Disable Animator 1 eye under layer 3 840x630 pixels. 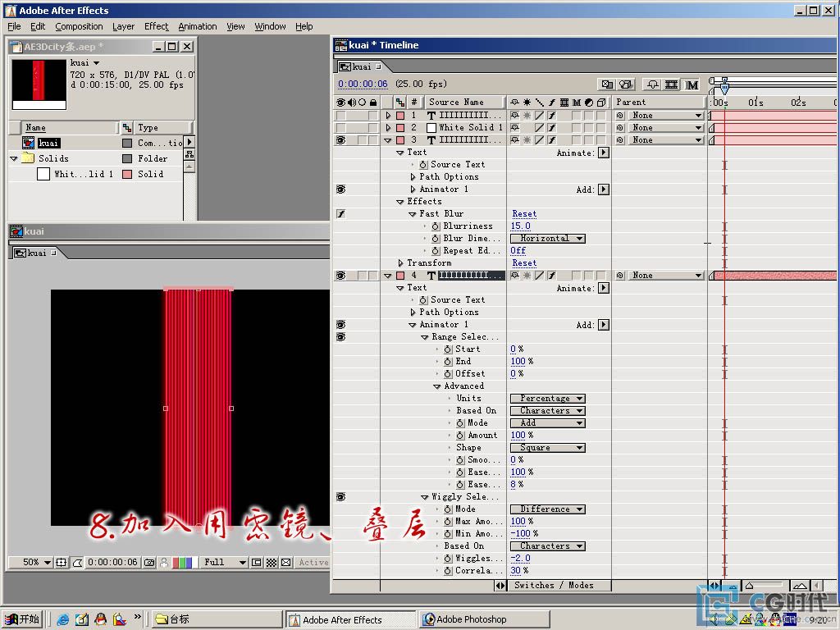(340, 189)
